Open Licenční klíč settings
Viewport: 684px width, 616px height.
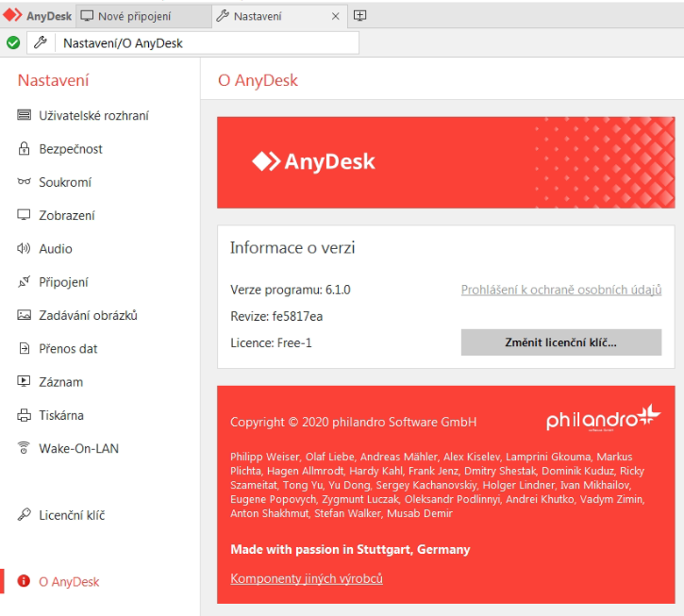pyautogui.click(x=72, y=515)
